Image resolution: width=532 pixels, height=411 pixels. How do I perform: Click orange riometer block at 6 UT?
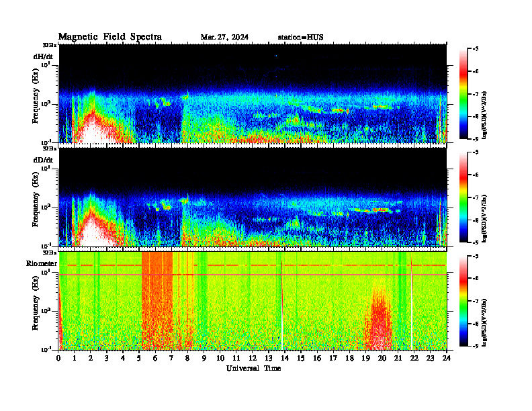click(x=157, y=301)
